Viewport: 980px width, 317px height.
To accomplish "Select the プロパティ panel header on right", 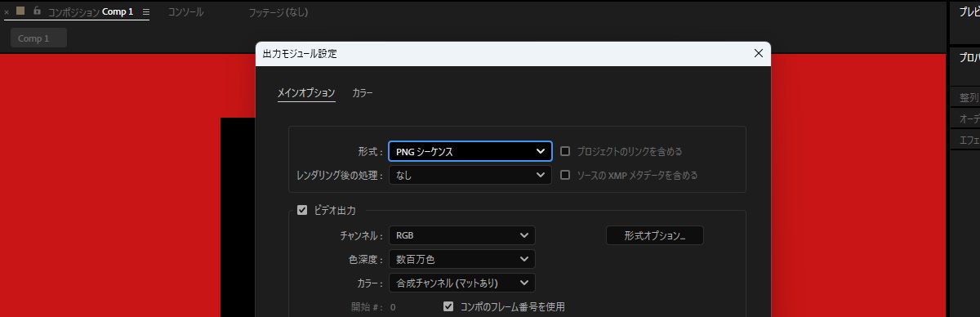I will (x=969, y=58).
